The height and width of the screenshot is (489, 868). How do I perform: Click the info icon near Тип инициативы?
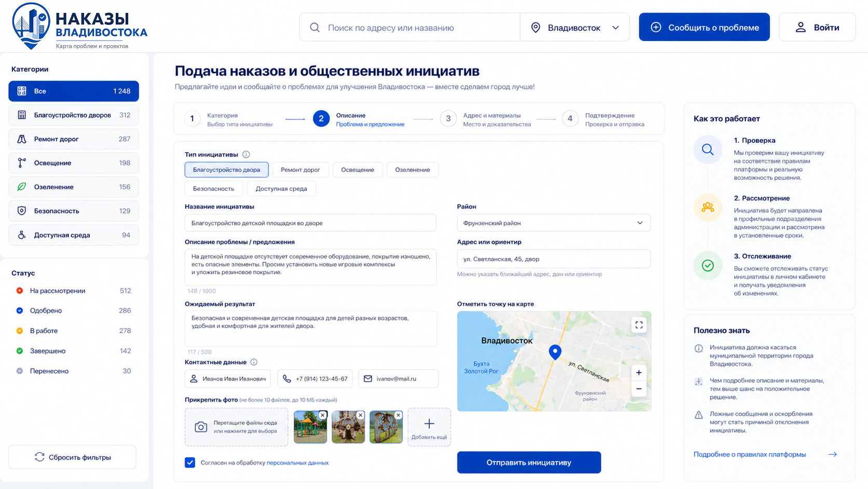pos(246,154)
